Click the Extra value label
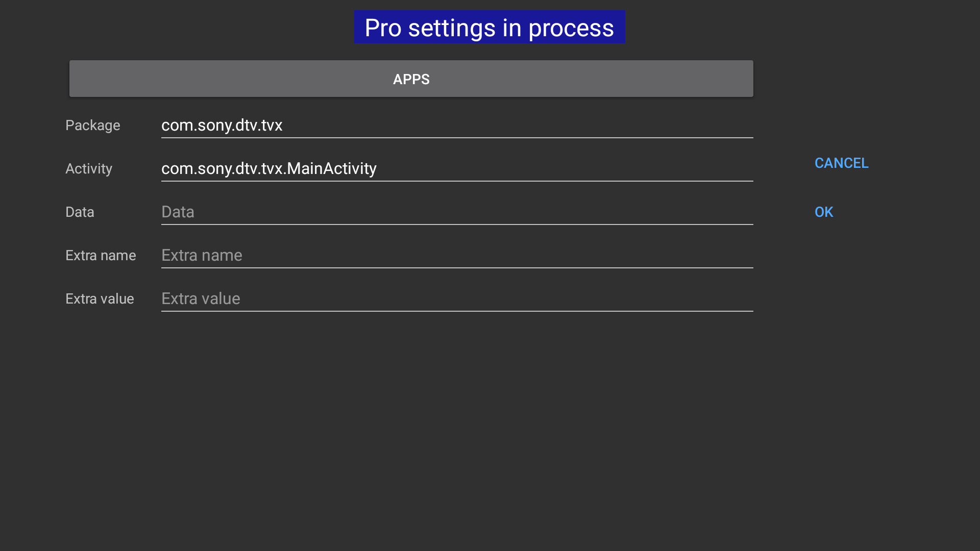980x551 pixels. [100, 299]
